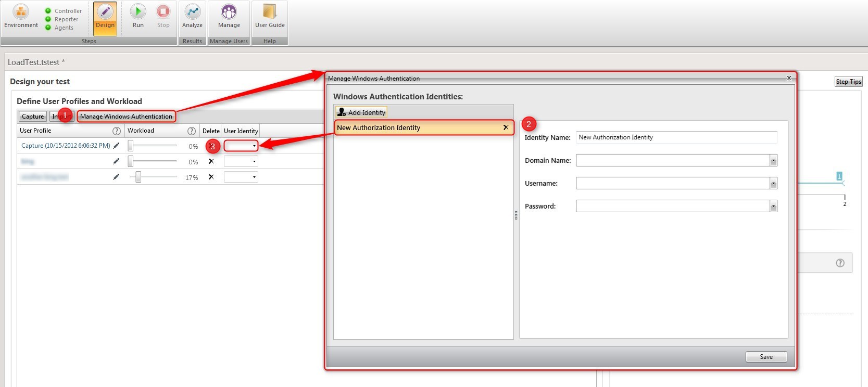Screen dimensions: 868x387
Task: Click the "Define User Profiles and Workload" heading
Action: 79,101
